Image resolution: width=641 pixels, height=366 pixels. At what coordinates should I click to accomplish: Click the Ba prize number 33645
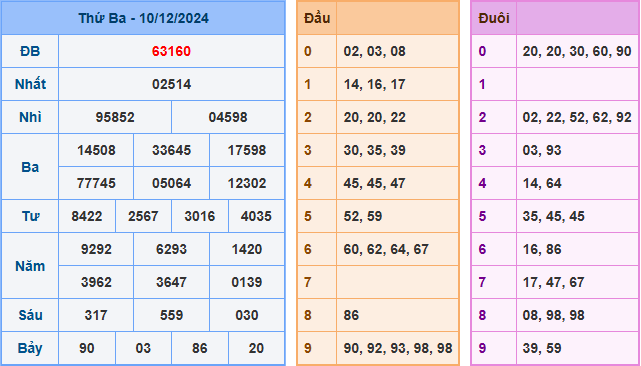[171, 150]
